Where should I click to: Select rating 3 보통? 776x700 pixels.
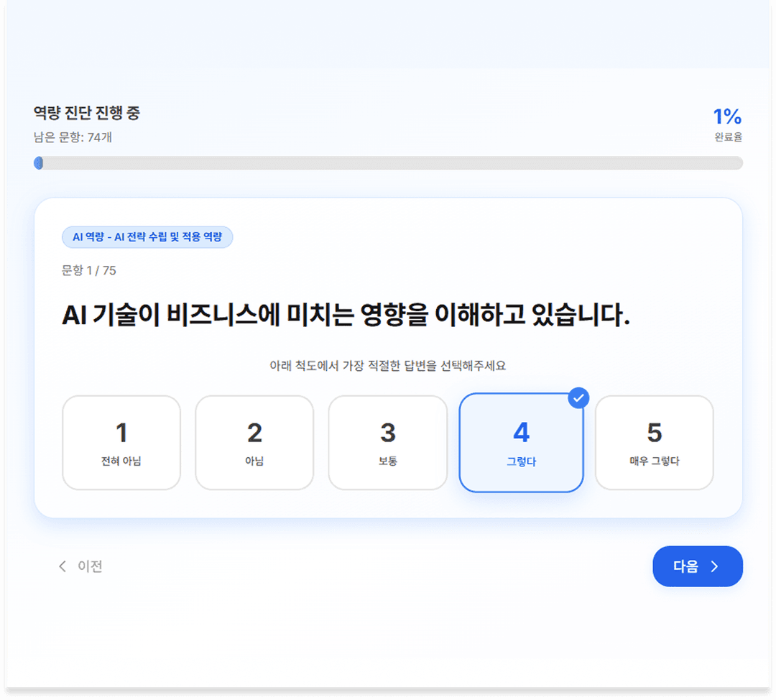[388, 442]
